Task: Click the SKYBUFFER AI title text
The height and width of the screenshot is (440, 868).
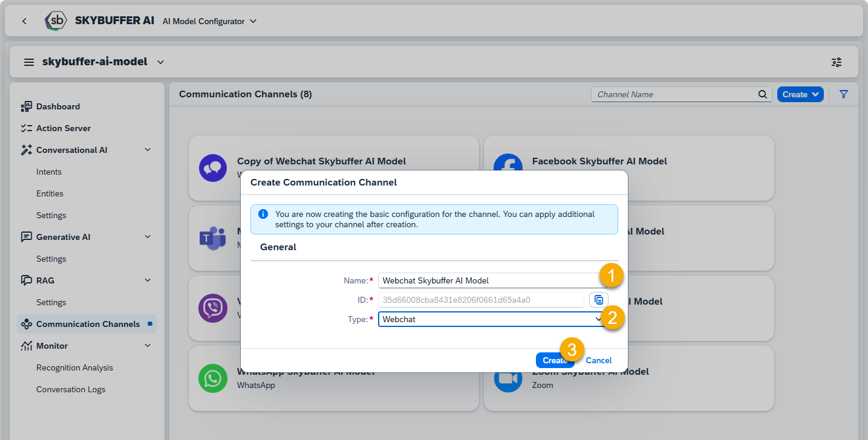Action: (115, 21)
